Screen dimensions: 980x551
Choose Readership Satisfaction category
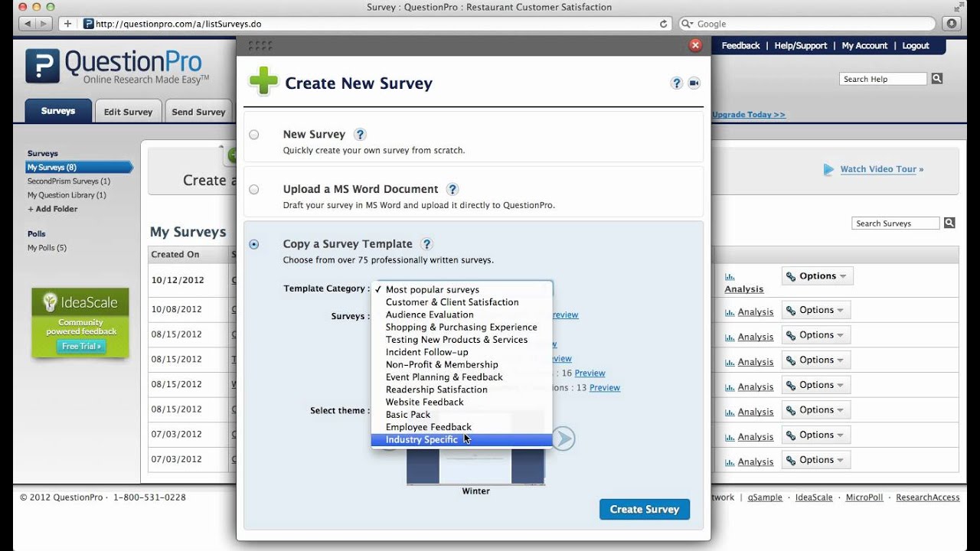tap(462, 390)
